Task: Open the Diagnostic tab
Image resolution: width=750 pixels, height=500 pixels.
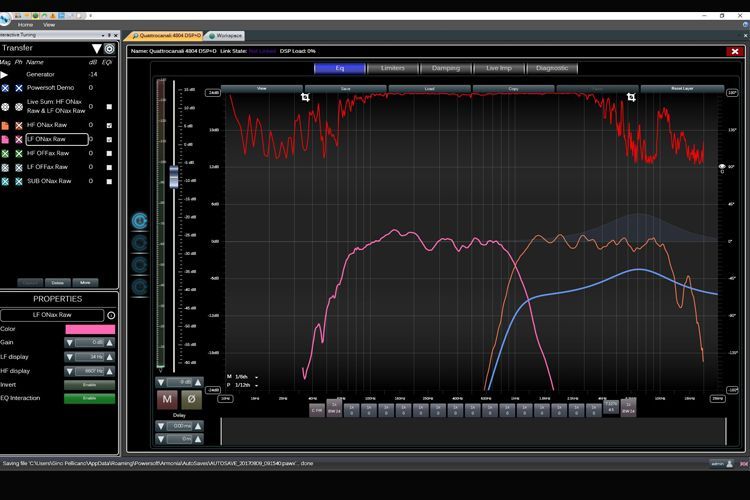Action: pos(552,68)
